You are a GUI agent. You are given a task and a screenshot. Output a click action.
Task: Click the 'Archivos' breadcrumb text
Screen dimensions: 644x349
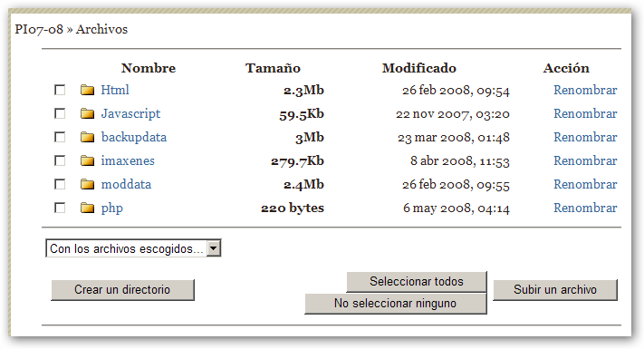(101, 29)
